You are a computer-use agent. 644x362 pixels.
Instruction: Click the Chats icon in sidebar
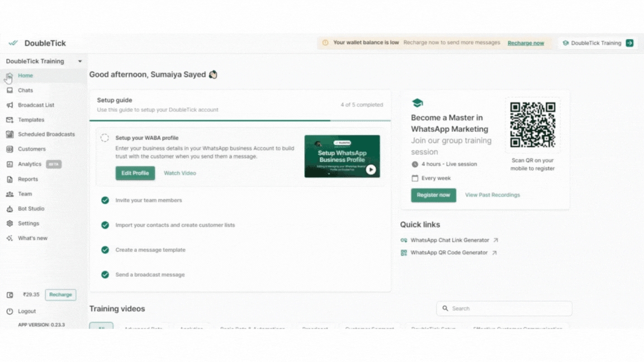tap(10, 90)
